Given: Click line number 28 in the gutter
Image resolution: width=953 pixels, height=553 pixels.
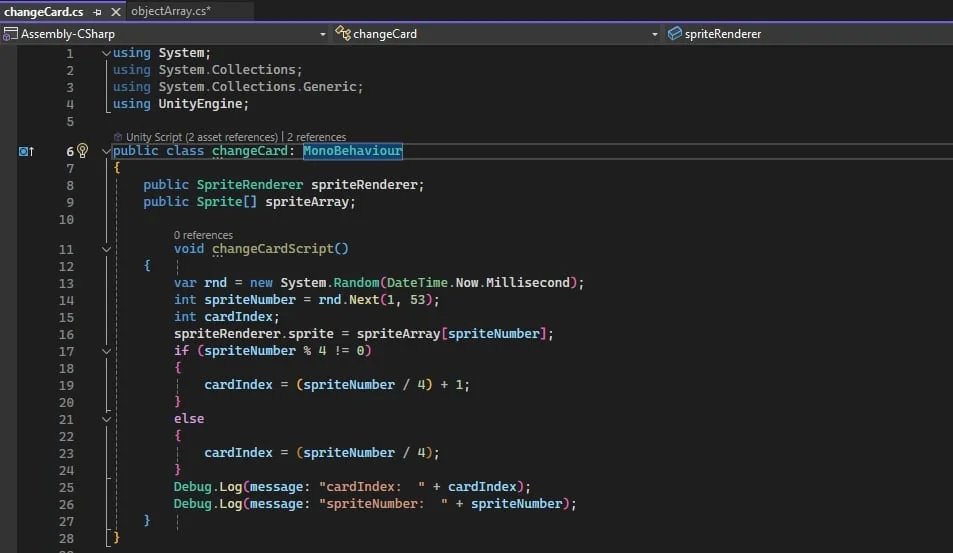Looking at the screenshot, I should tap(66, 539).
